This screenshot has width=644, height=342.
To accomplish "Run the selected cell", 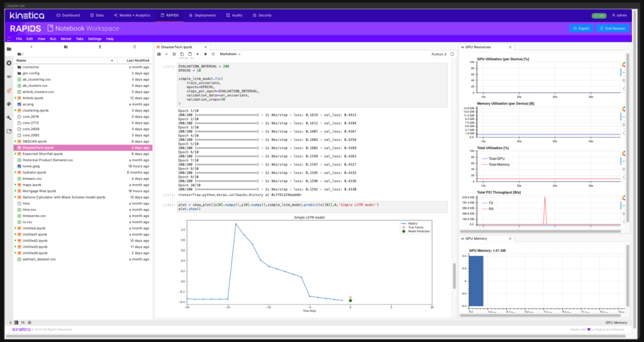I will click(x=197, y=54).
